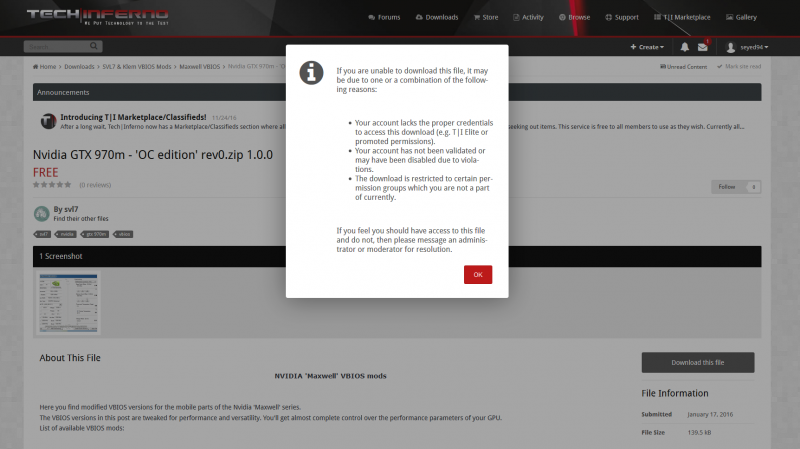
Task: Click the (0 reviews) text
Action: click(x=95, y=185)
